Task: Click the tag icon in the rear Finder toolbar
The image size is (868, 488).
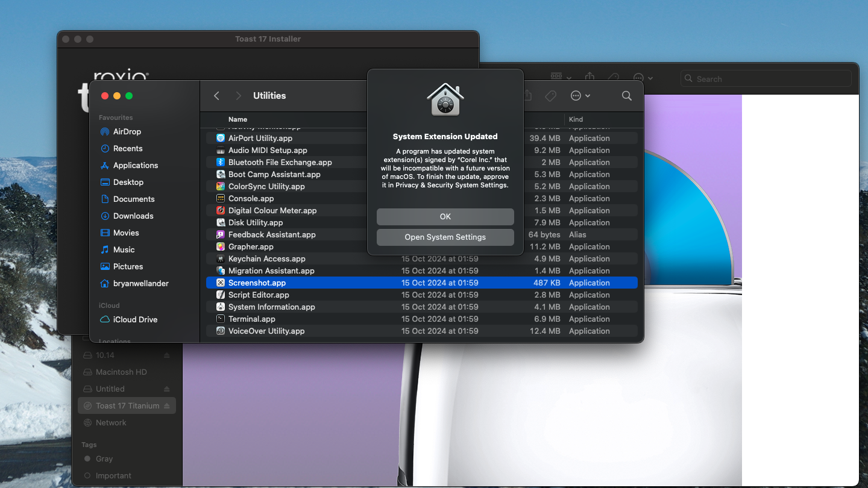Action: pyautogui.click(x=614, y=77)
